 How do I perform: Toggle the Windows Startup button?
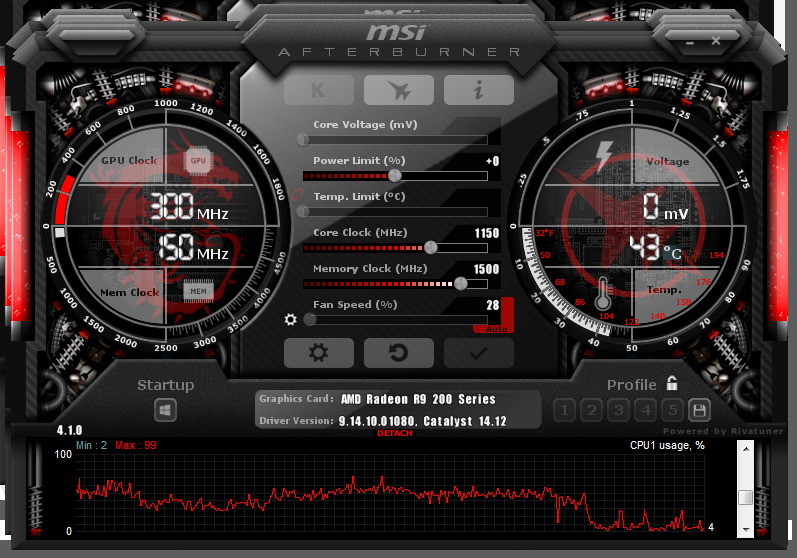pos(165,411)
